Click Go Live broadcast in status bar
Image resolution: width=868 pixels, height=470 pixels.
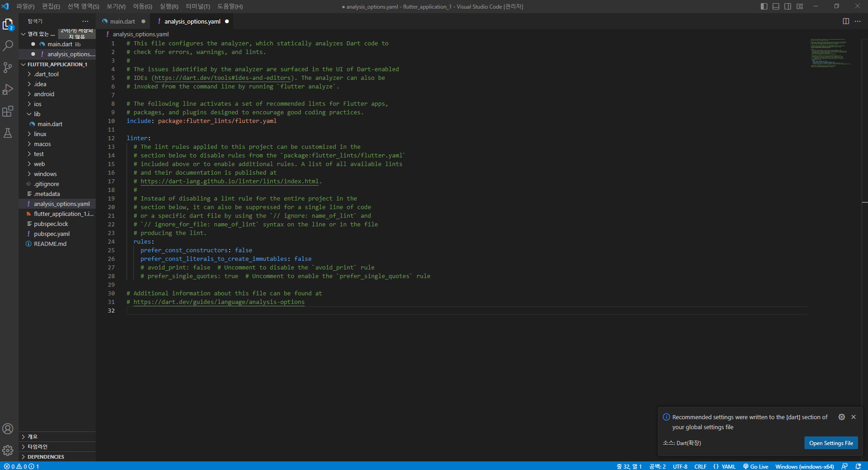(x=755, y=466)
